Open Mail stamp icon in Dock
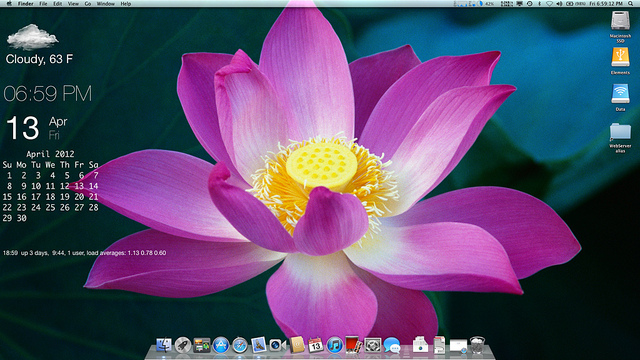The height and width of the screenshot is (360, 640). (x=259, y=345)
